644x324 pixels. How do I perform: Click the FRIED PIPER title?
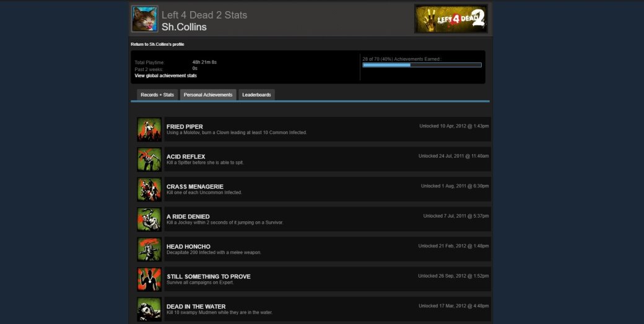(x=185, y=127)
